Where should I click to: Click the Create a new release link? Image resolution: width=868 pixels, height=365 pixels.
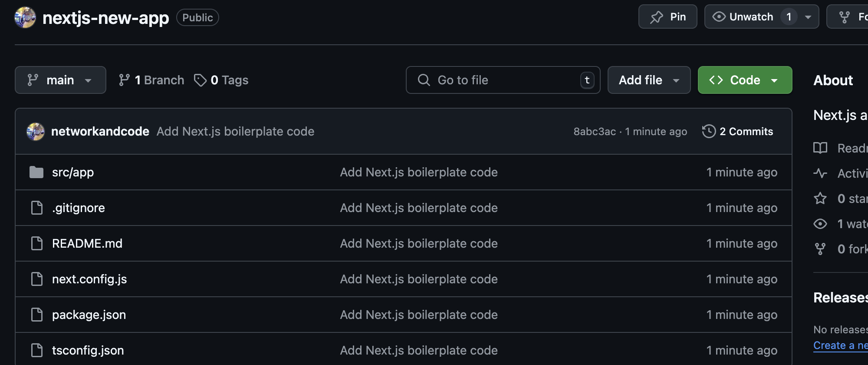(841, 345)
